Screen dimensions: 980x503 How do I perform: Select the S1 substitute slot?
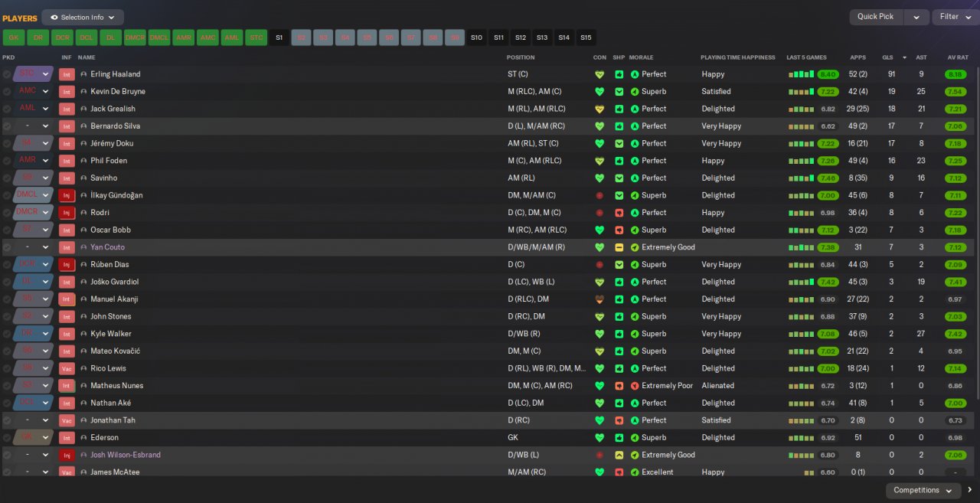(x=279, y=37)
